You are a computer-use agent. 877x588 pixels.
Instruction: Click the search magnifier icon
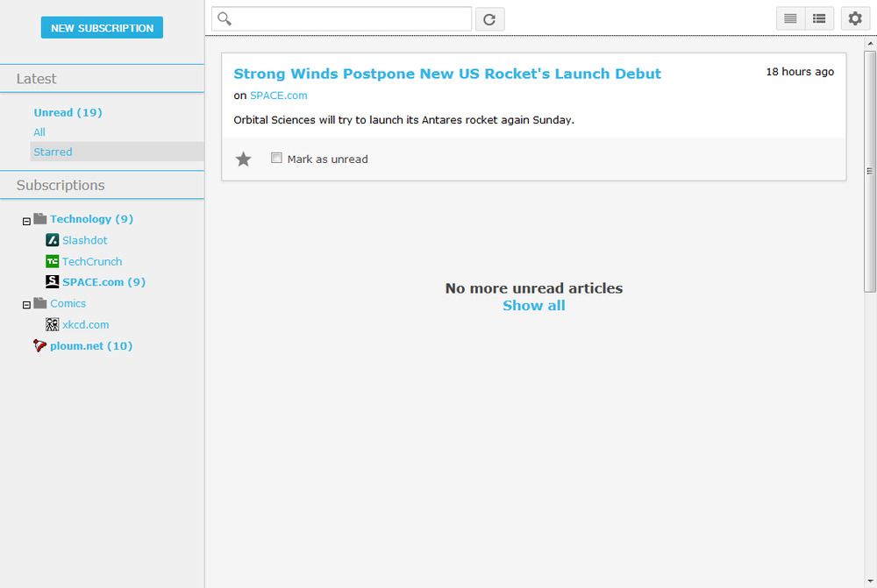(x=225, y=19)
